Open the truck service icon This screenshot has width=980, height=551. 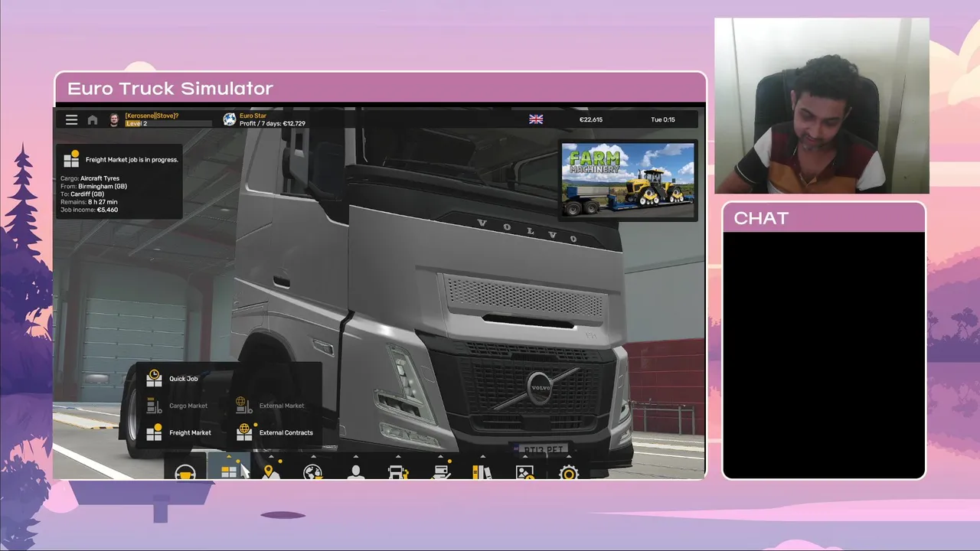(398, 472)
